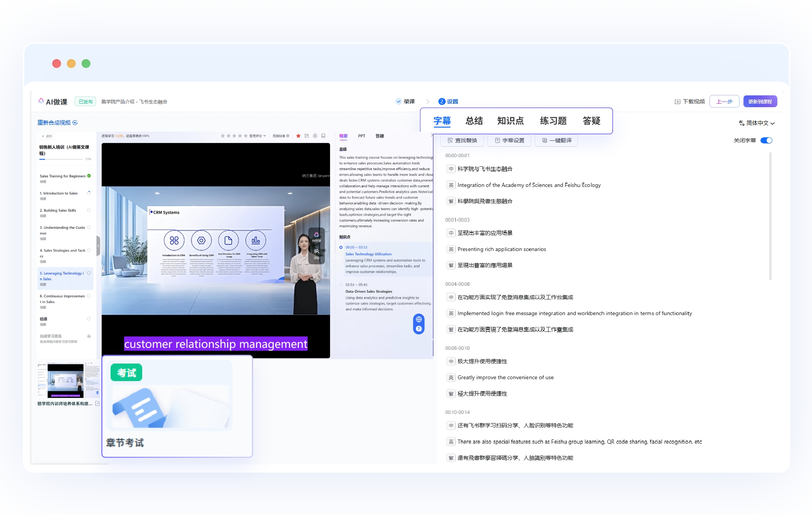Click the globe language icon
The height and width of the screenshot is (515, 812).
click(x=419, y=320)
